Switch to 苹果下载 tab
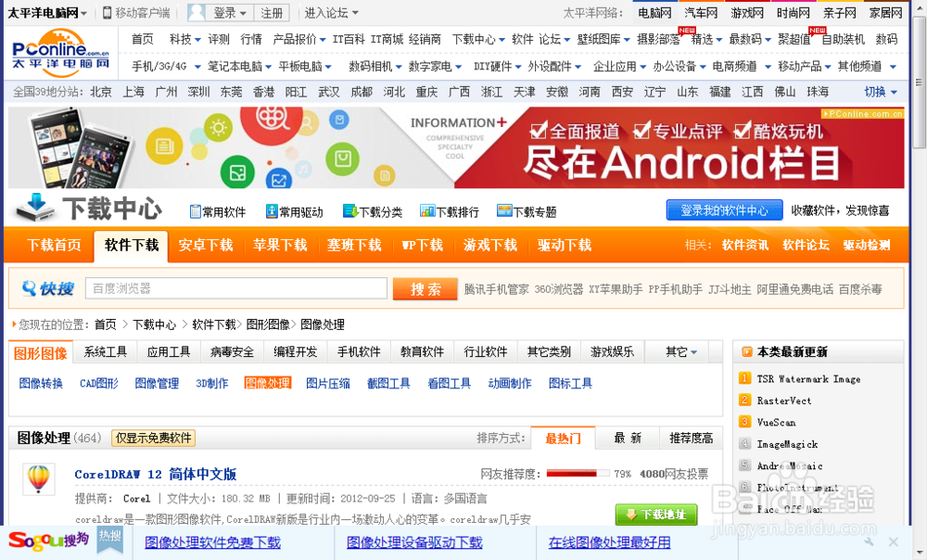This screenshot has height=560, width=927. click(280, 245)
